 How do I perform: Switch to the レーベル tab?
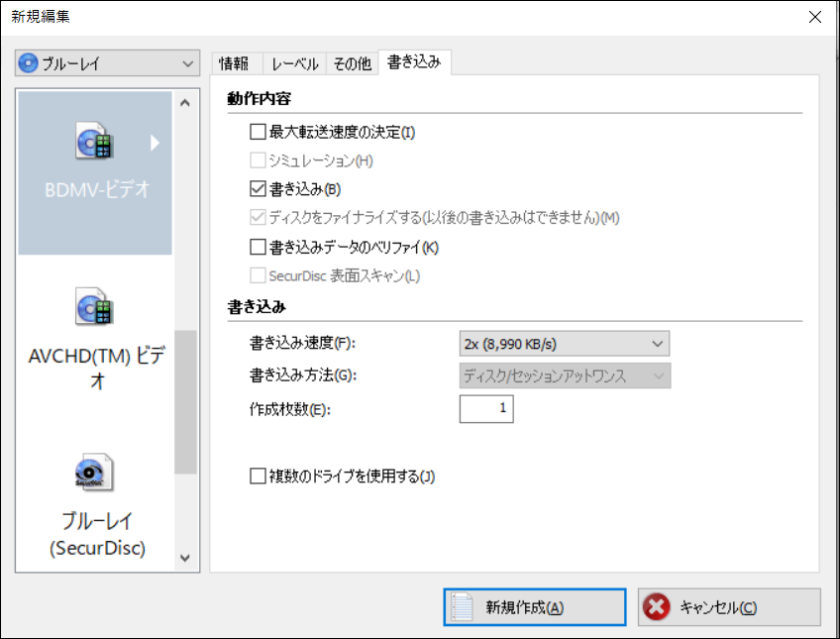[x=293, y=62]
